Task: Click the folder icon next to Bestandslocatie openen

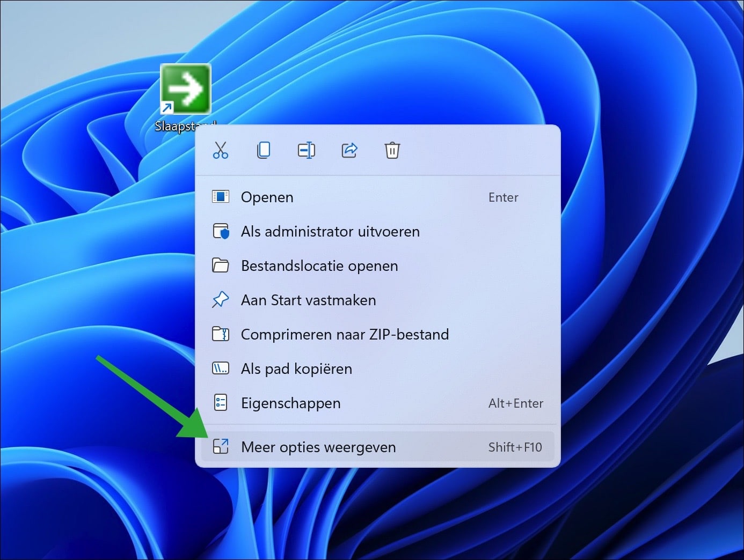Action: (x=221, y=266)
